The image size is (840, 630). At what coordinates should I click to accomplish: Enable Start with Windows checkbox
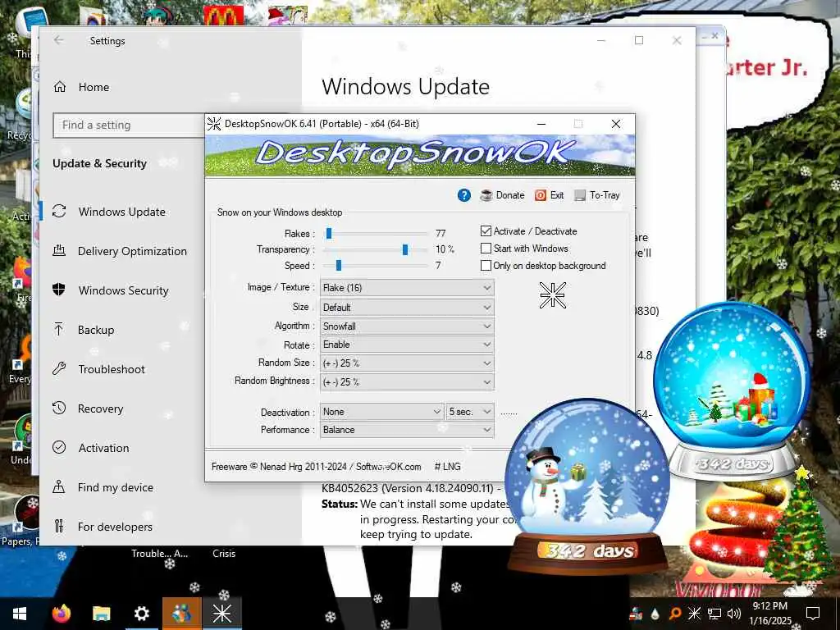point(486,248)
